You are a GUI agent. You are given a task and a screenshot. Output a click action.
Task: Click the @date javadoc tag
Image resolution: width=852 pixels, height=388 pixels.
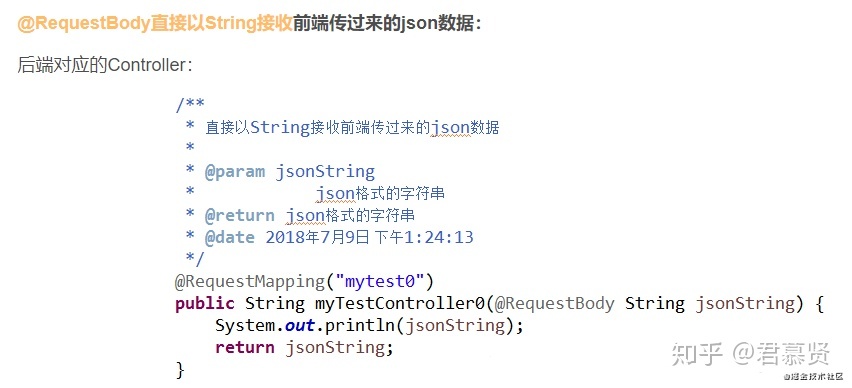(230, 237)
